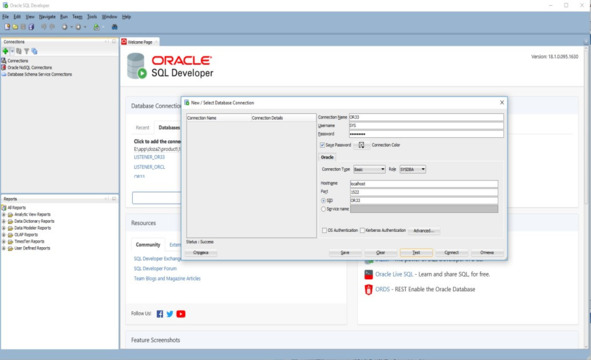Image resolution: width=591 pixels, height=360 pixels.
Task: Minimize the Reports panel
Action: 107,199
